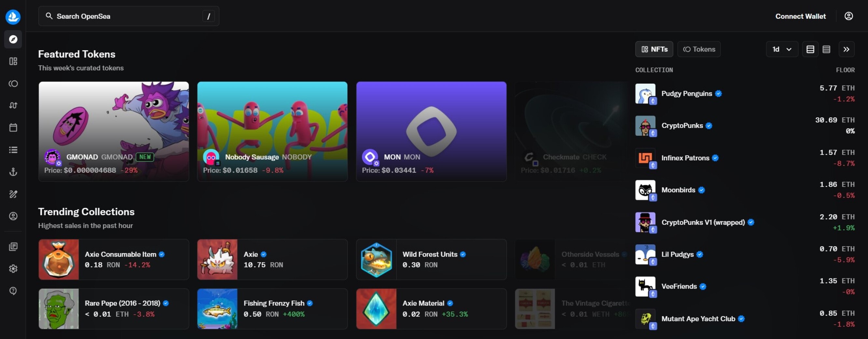Click the Swap arrows icon in sidebar
868x339 pixels.
(x=13, y=105)
